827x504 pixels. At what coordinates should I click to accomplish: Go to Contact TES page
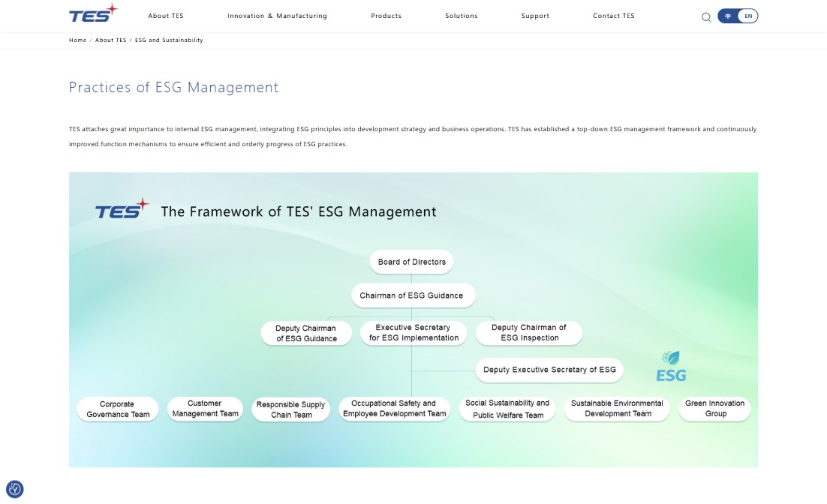tap(613, 16)
